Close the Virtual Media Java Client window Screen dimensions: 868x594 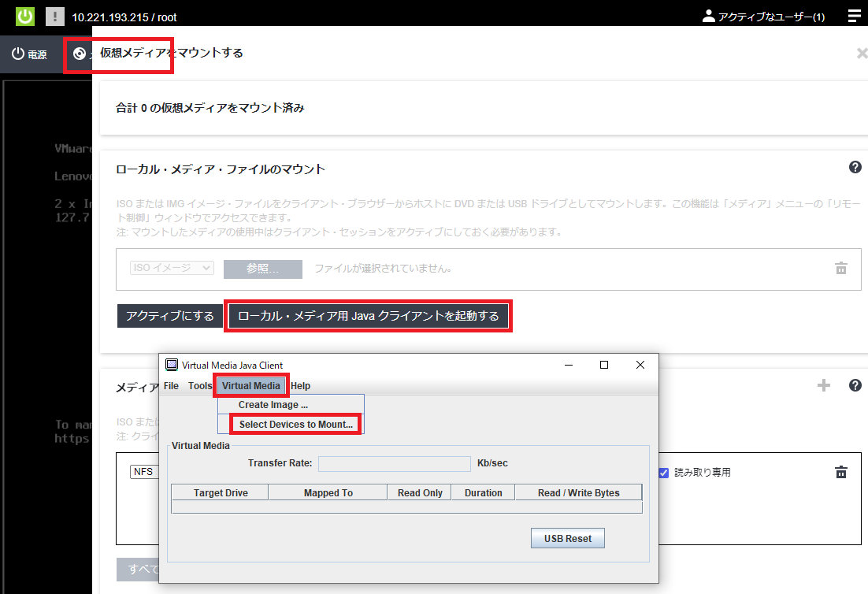click(x=640, y=365)
